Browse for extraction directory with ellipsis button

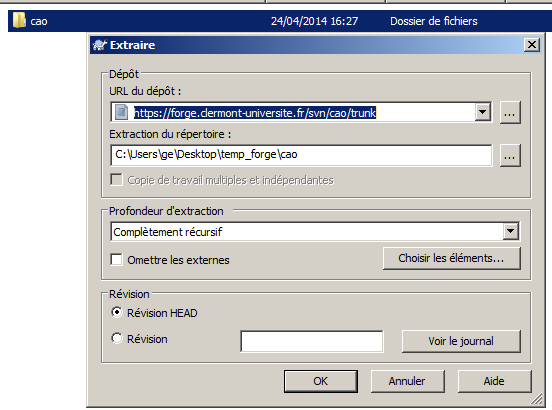coord(510,155)
